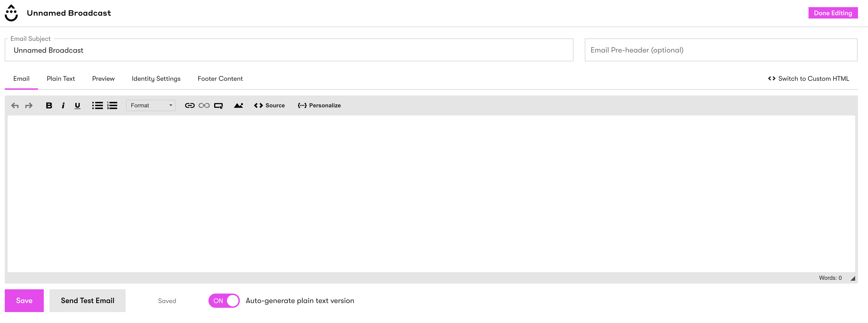Toggle italic text formatting
The width and height of the screenshot is (868, 323).
tap(63, 106)
